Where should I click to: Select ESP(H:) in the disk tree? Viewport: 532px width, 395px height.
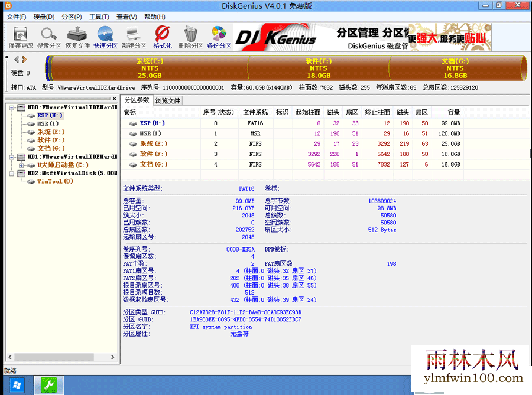50,116
